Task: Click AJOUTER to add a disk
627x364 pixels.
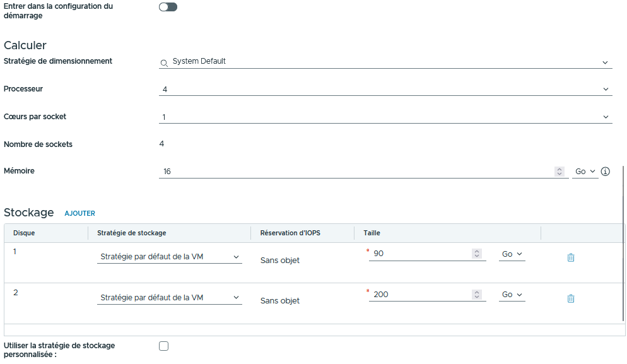Action: coord(79,213)
